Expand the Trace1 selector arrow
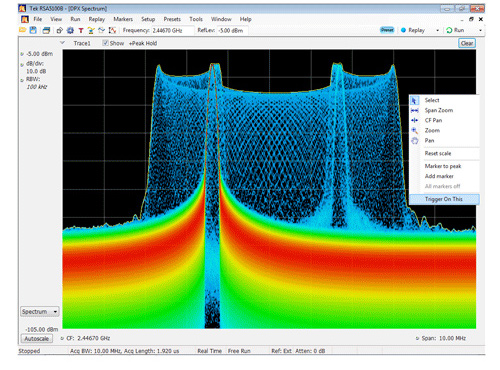The image size is (500, 370). [x=62, y=43]
